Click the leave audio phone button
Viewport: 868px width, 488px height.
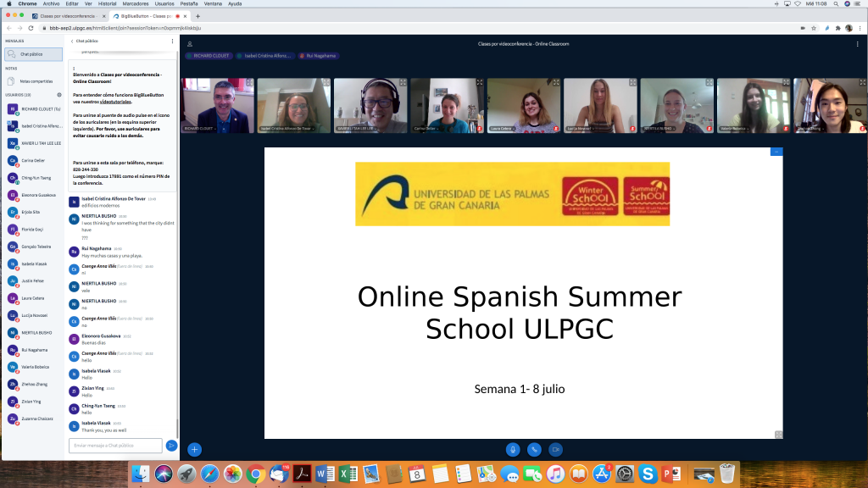click(x=534, y=449)
